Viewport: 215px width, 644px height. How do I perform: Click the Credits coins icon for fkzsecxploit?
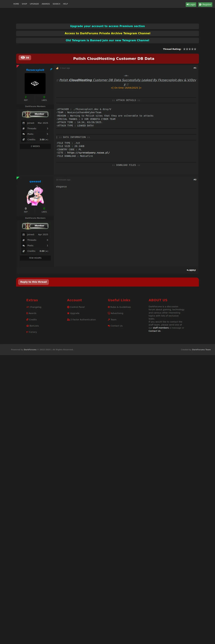[24, 139]
